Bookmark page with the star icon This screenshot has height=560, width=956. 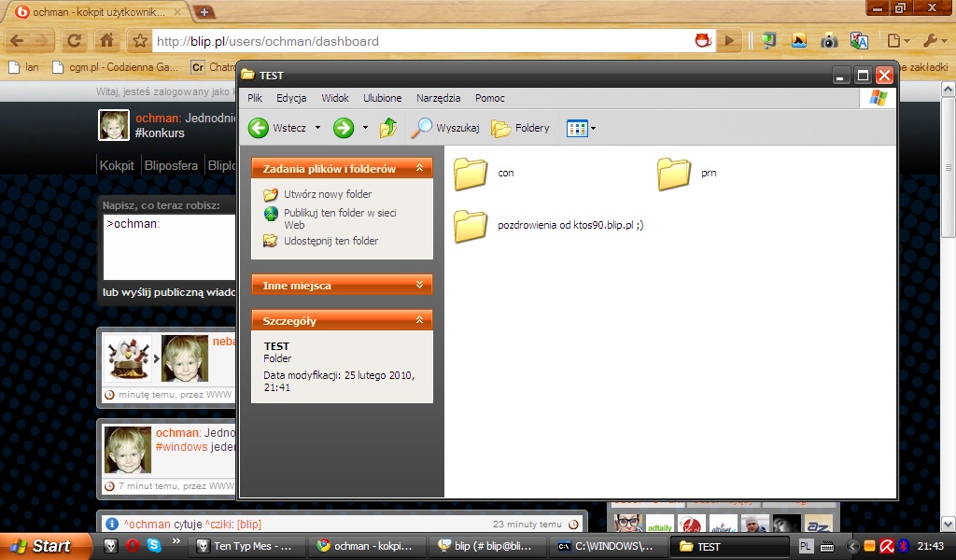click(140, 41)
